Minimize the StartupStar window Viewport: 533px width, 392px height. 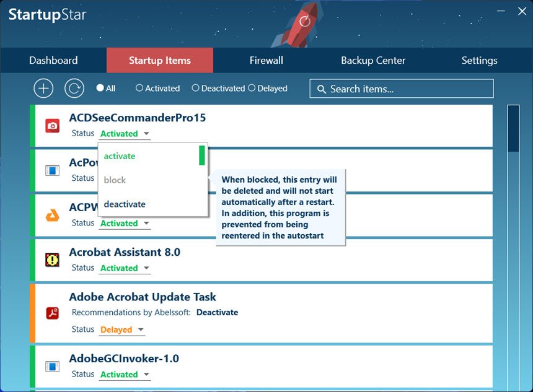501,11
